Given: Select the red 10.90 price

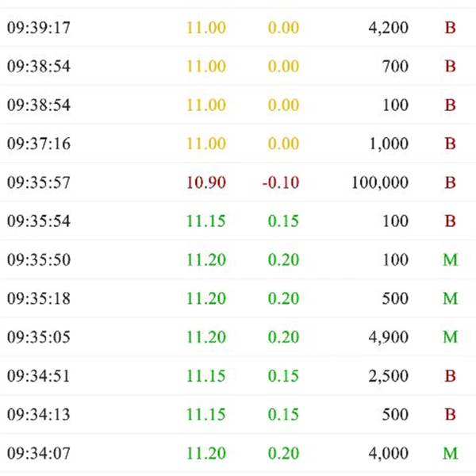Looking at the screenshot, I should point(206,182).
